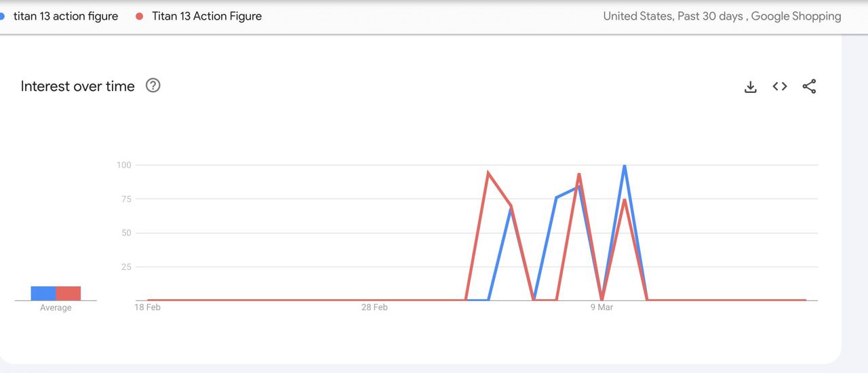The image size is (868, 373).
Task: Click the Average label under bars
Action: pos(56,308)
